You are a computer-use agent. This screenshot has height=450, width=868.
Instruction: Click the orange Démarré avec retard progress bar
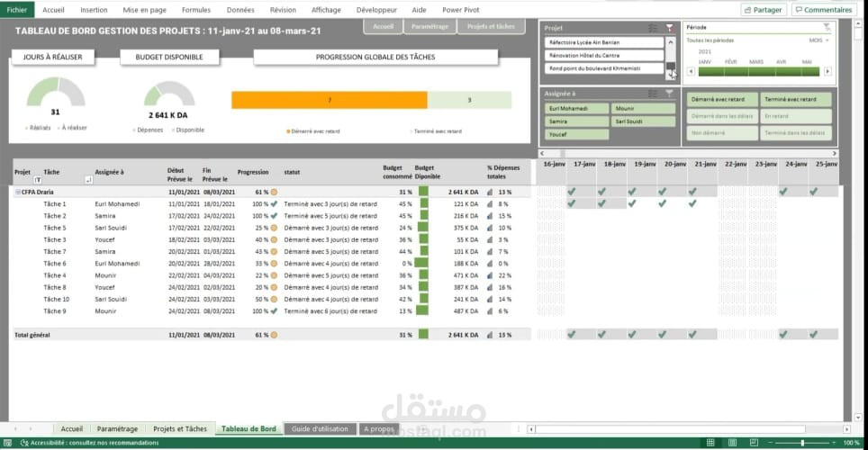[x=330, y=100]
